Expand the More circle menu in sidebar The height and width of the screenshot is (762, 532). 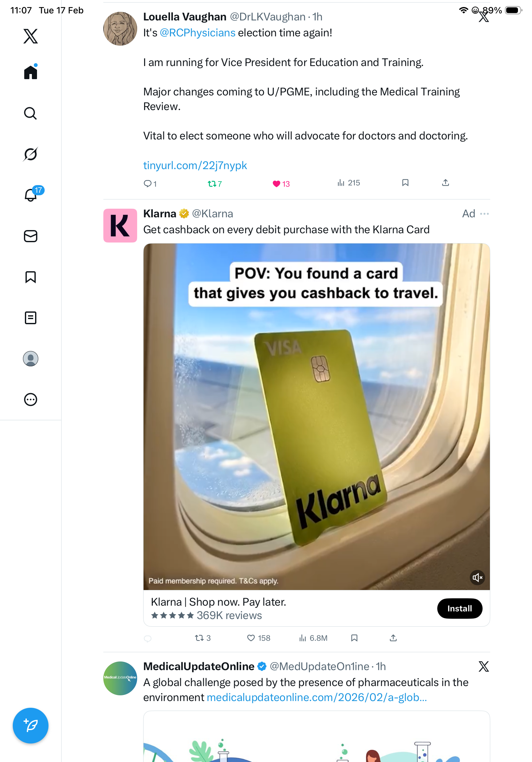pos(31,399)
